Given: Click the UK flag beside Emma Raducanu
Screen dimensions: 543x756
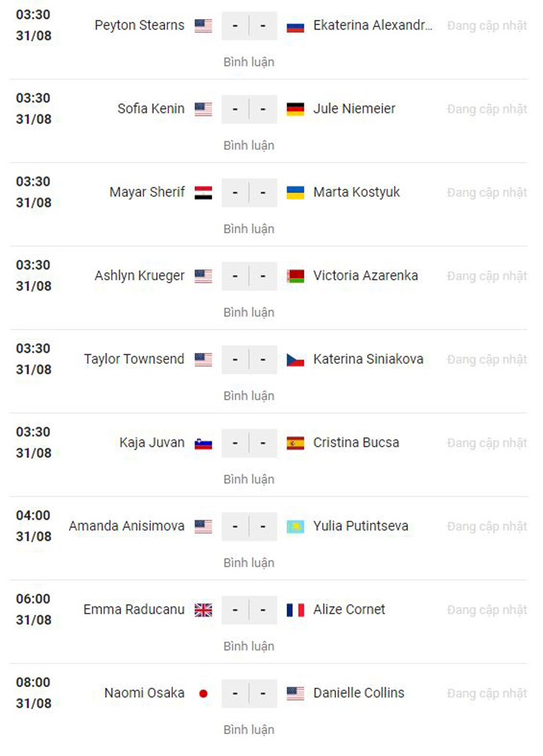Looking at the screenshot, I should 203,609.
